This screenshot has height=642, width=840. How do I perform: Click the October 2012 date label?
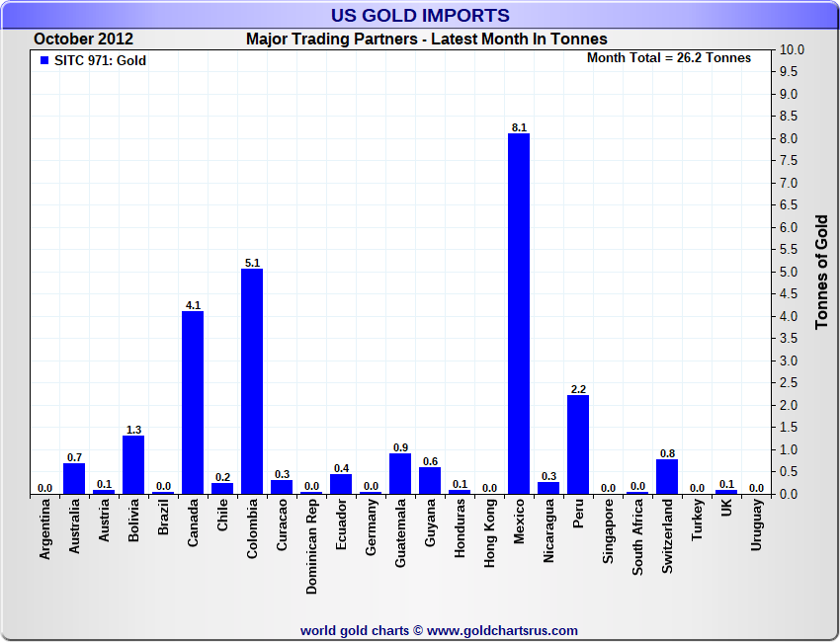click(x=84, y=40)
